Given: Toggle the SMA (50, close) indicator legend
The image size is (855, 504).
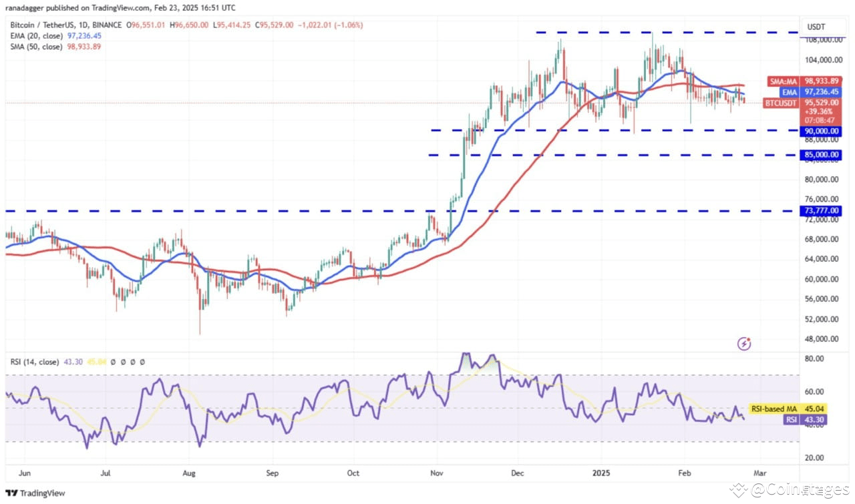Looking at the screenshot, I should click(35, 46).
